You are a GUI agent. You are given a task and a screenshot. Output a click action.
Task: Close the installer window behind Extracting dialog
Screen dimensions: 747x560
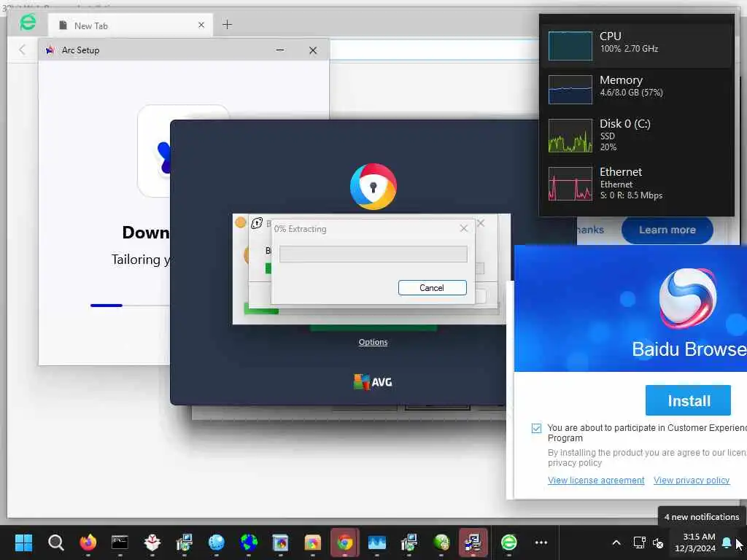pos(481,223)
